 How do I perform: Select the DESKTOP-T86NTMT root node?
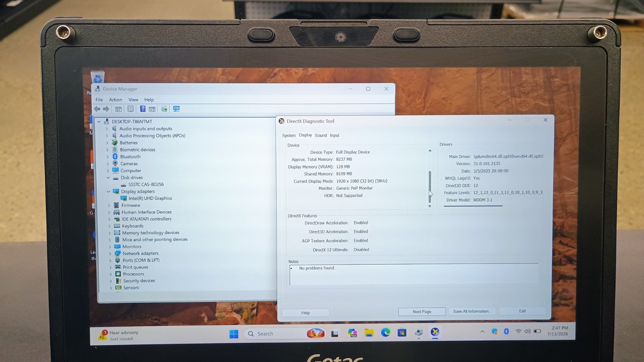point(132,121)
